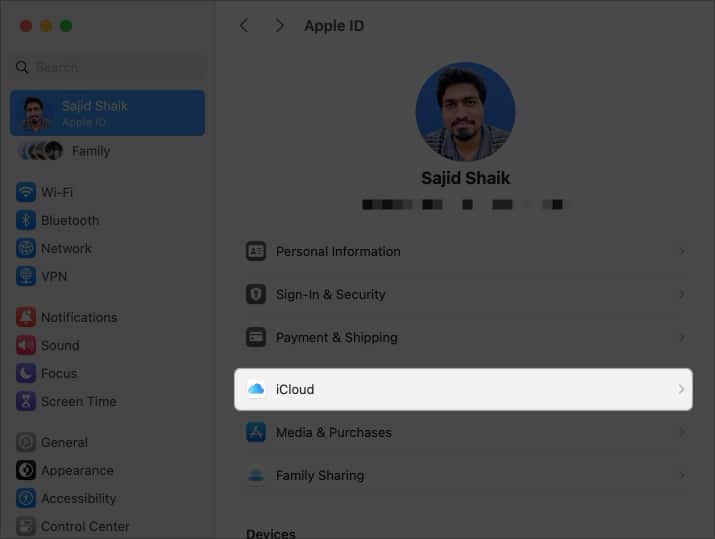Image resolution: width=715 pixels, height=539 pixels.
Task: Open Notifications settings label
Action: [x=79, y=317]
